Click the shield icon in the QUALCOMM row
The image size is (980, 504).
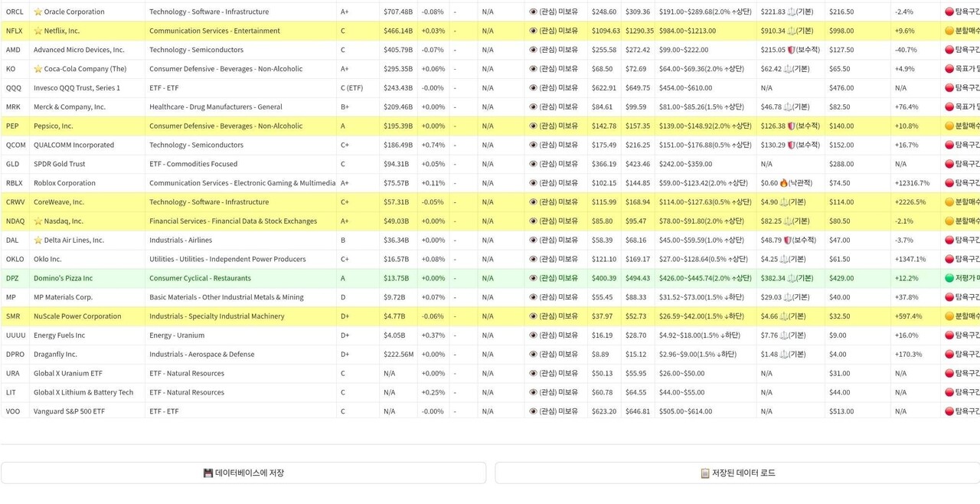(x=792, y=145)
